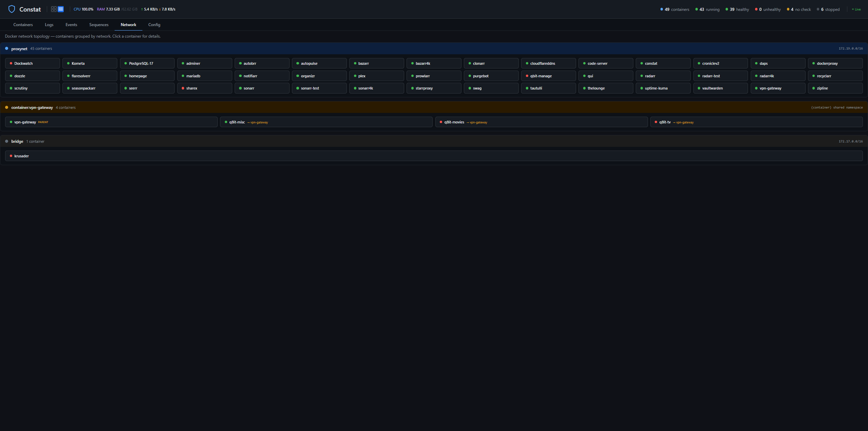
Task: Open the homepage container
Action: pyautogui.click(x=147, y=76)
